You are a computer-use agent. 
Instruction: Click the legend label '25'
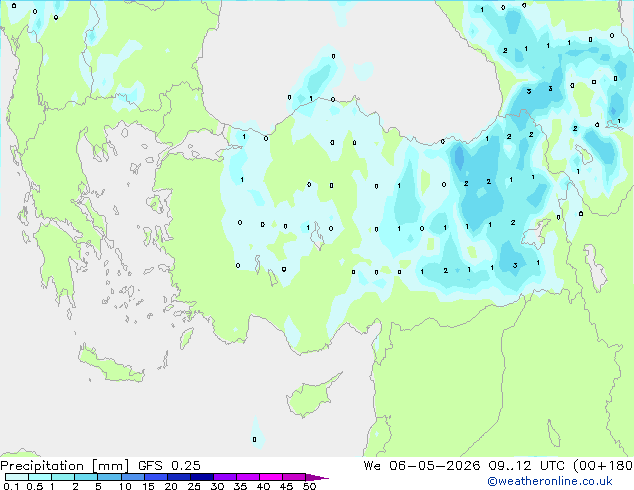[194, 486]
